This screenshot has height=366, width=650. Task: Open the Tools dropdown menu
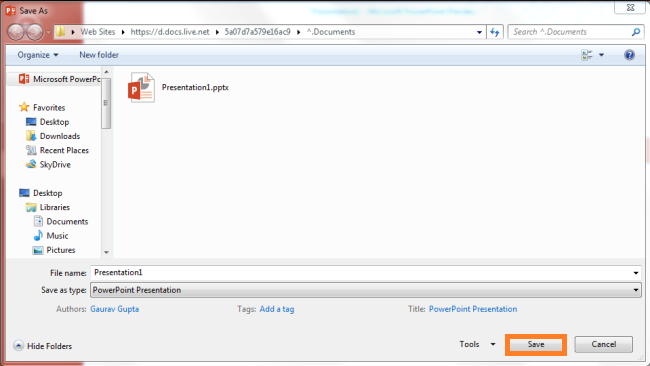point(477,344)
